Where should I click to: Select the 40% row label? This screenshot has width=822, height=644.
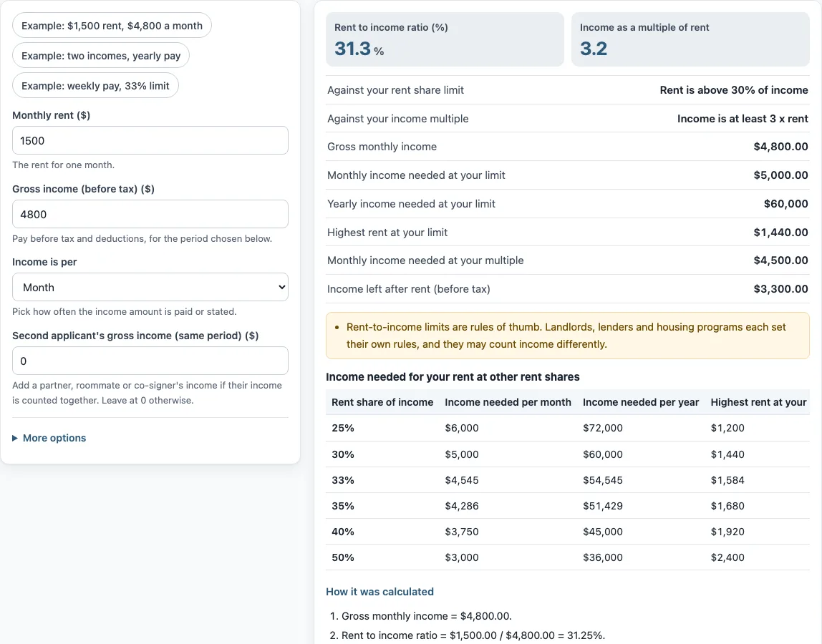click(343, 532)
